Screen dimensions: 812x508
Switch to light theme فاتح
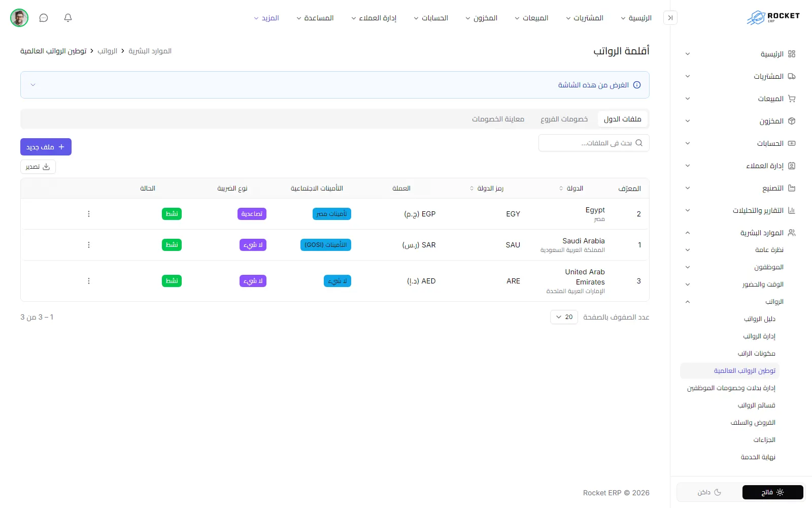772,492
